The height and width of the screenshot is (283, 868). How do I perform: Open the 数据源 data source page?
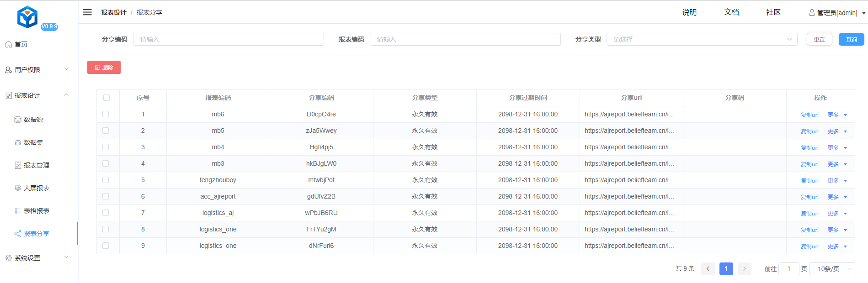pos(33,120)
